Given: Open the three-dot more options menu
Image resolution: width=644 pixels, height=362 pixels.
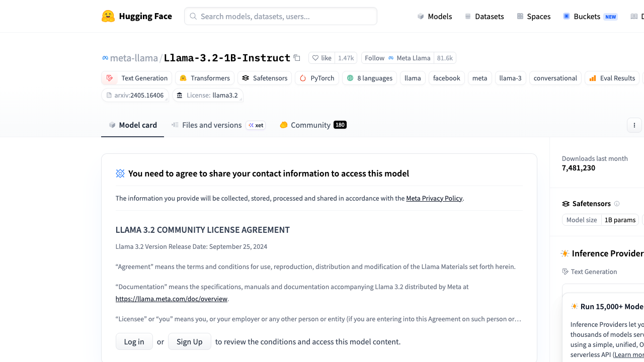Looking at the screenshot, I should 634,125.
